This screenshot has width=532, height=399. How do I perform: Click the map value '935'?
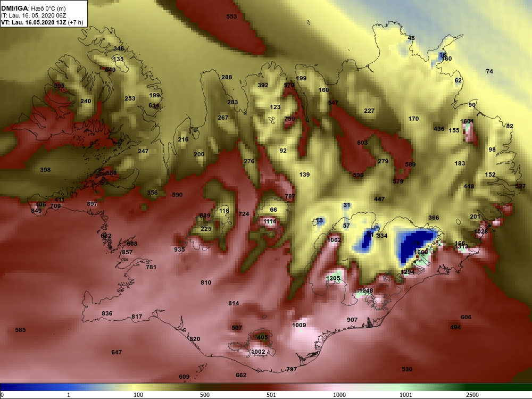[x=179, y=250]
